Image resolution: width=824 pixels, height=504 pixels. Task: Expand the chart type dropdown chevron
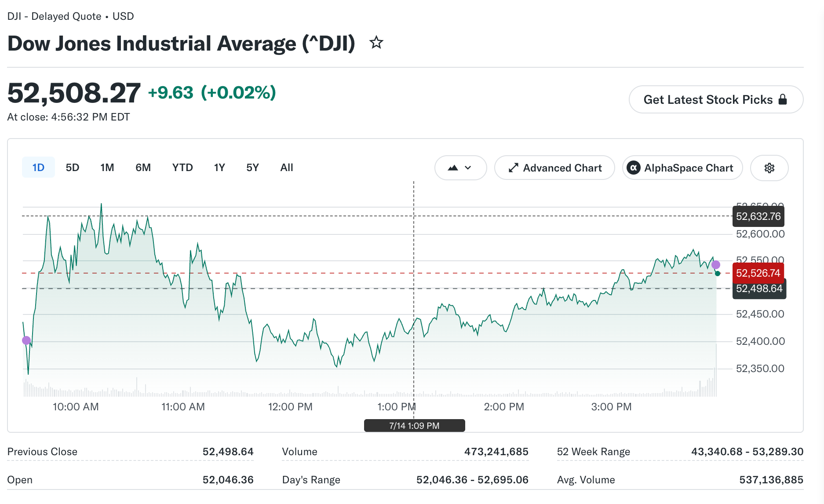click(x=468, y=168)
